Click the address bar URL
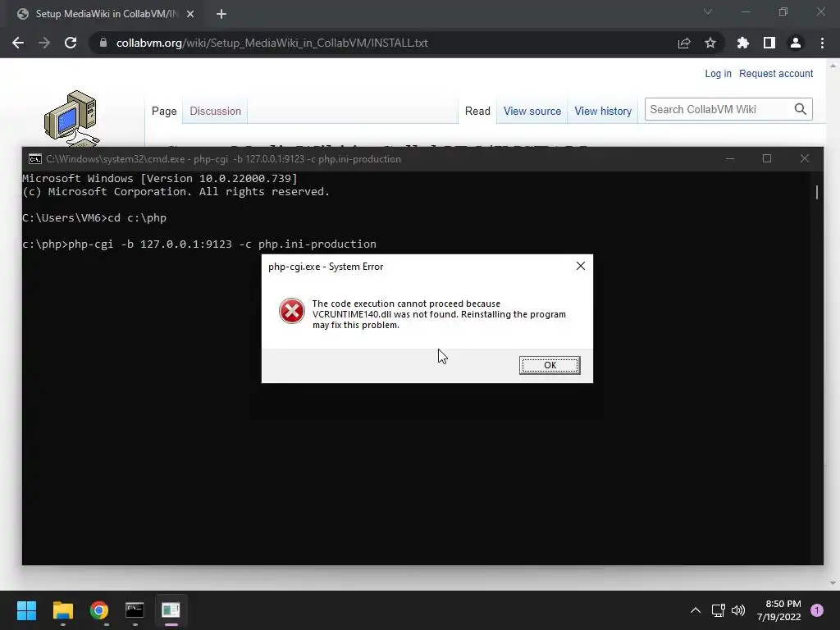This screenshot has width=840, height=630. pos(272,43)
